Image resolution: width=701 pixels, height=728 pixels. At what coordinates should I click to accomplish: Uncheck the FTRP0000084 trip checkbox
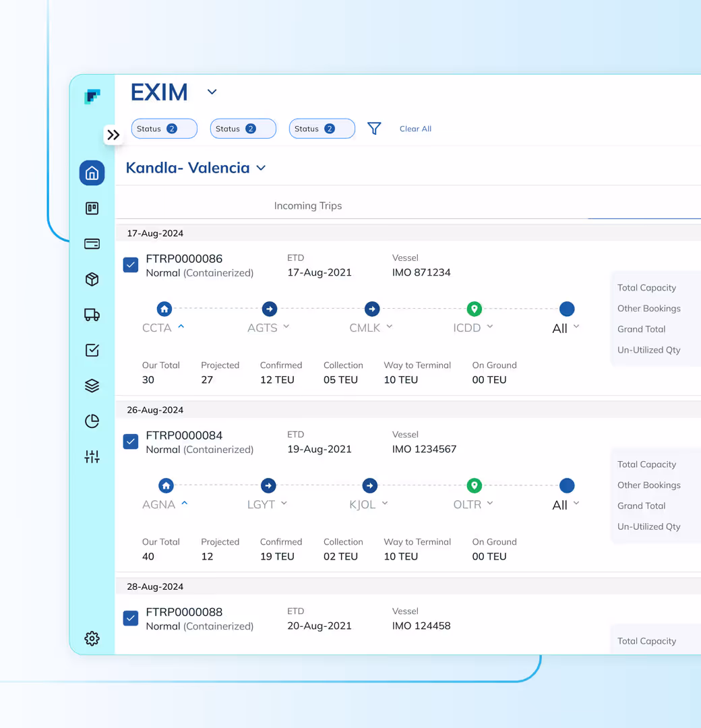pyautogui.click(x=131, y=442)
